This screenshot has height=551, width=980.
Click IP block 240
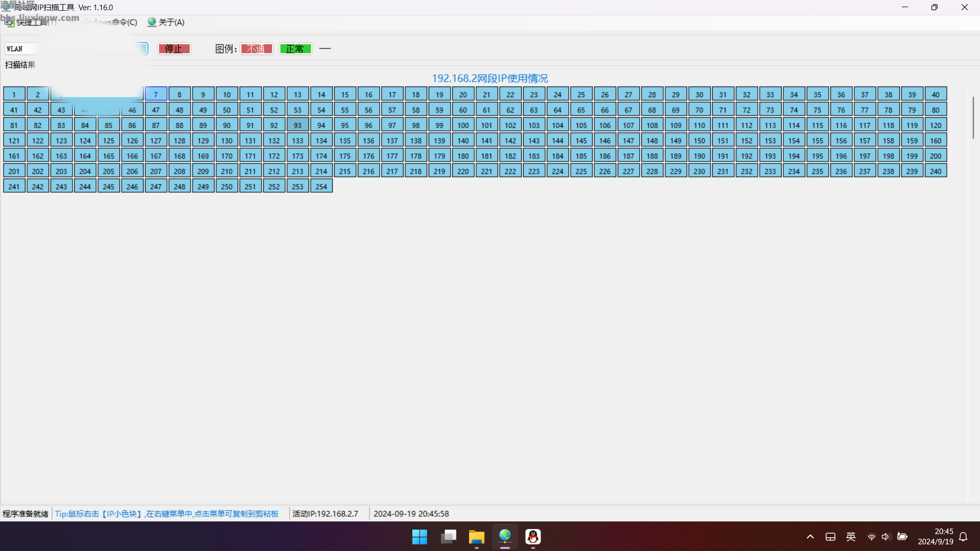pos(936,171)
